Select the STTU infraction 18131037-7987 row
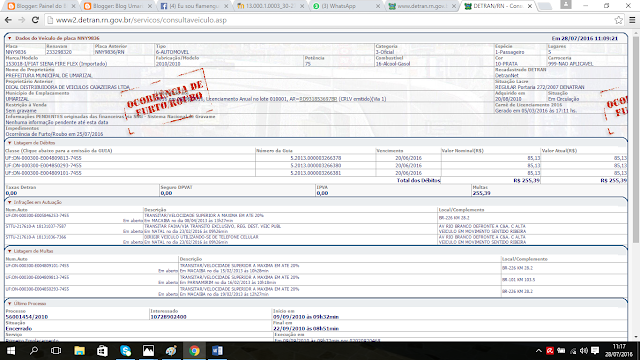 coord(316,229)
